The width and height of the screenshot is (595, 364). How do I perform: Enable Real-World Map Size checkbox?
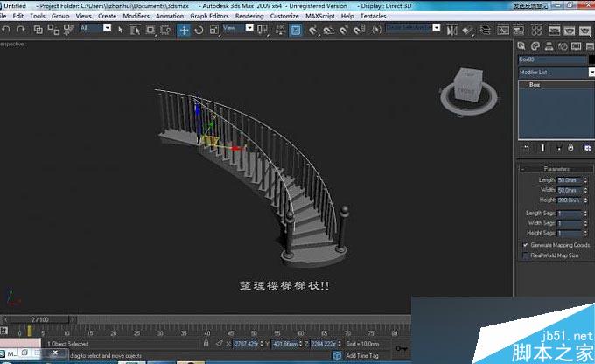point(526,255)
